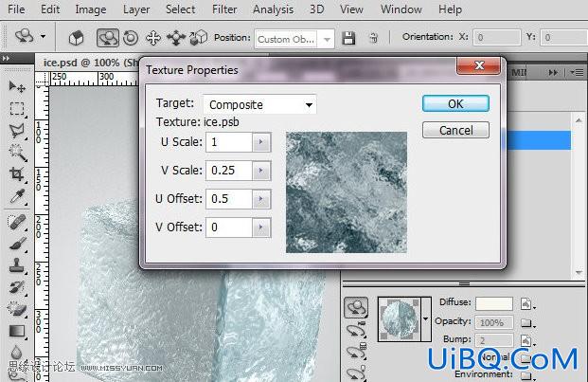The image size is (588, 382).
Task: Open the Bump texture map menu
Action: pos(526,340)
